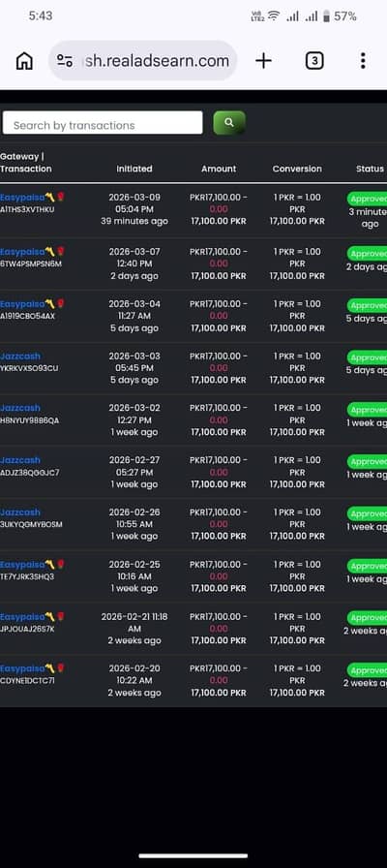Click the 2026-02-20 initiated date
Screen dimensions: 387x868
coord(134,668)
